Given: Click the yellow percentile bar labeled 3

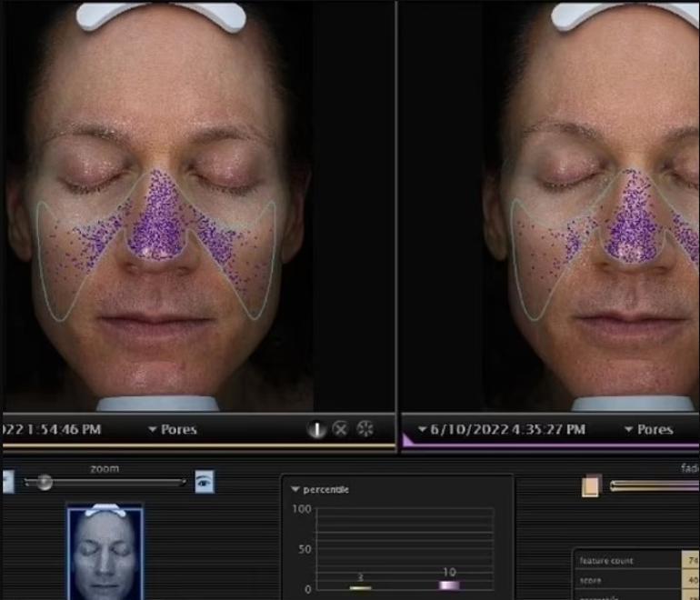Looking at the screenshot, I should (360, 587).
